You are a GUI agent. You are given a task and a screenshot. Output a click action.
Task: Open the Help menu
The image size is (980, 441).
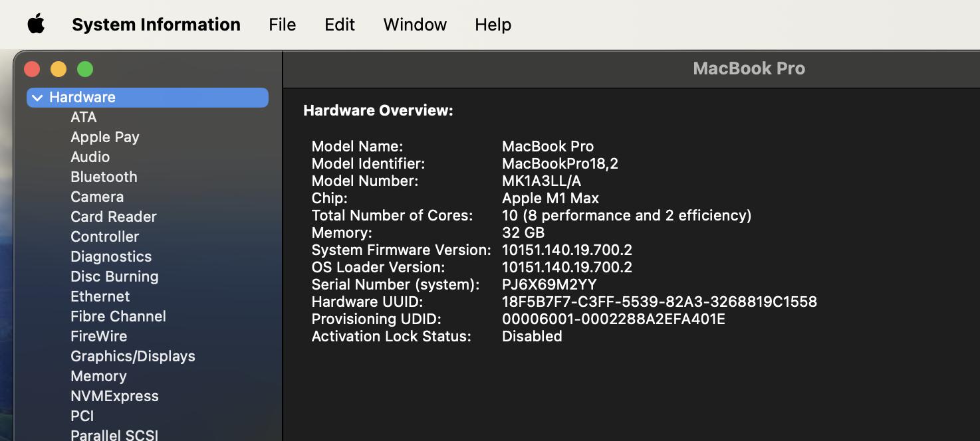(493, 25)
